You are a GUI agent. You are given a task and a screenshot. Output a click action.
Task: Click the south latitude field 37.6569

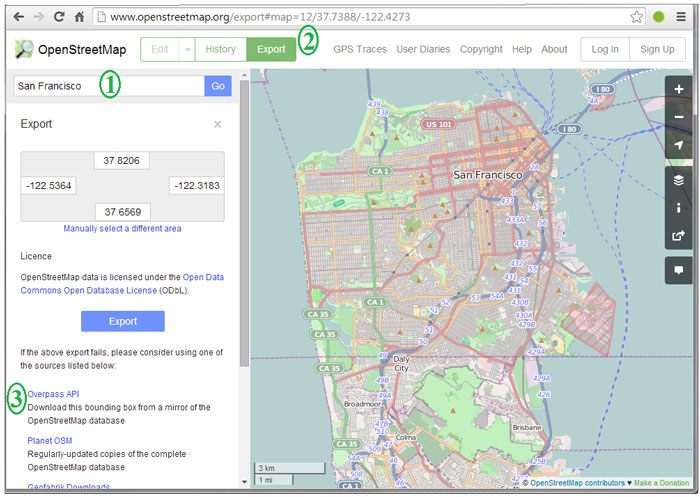[123, 212]
